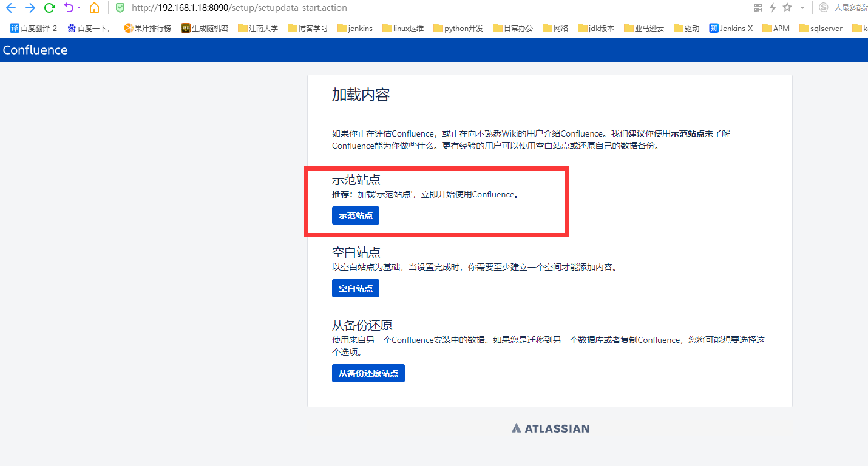Open the QR code icon in the address bar
This screenshot has width=868, height=466.
[x=758, y=7]
